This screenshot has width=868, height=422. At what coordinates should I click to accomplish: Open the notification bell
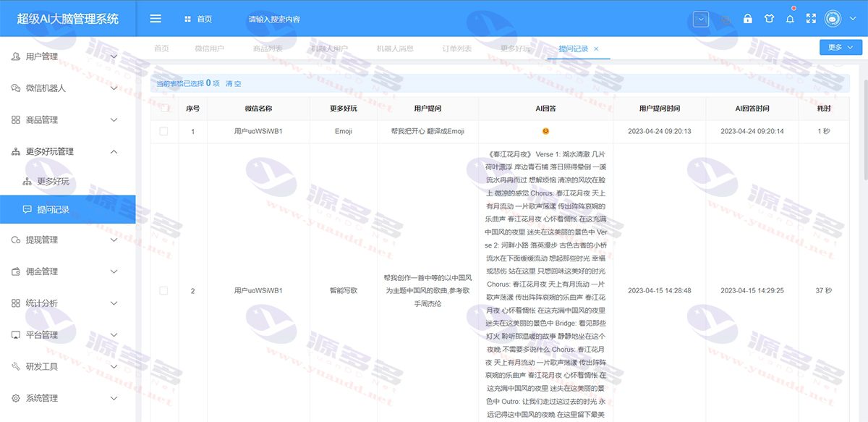790,19
